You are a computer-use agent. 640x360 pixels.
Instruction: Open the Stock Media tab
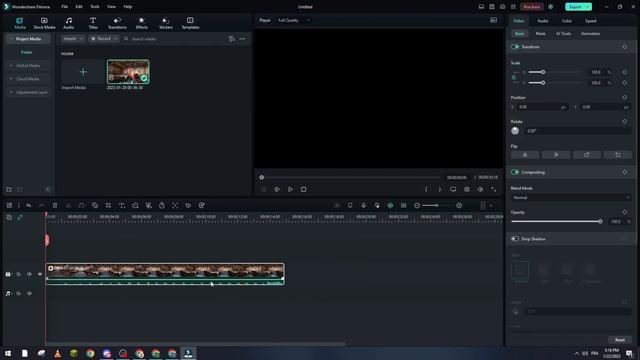point(44,23)
